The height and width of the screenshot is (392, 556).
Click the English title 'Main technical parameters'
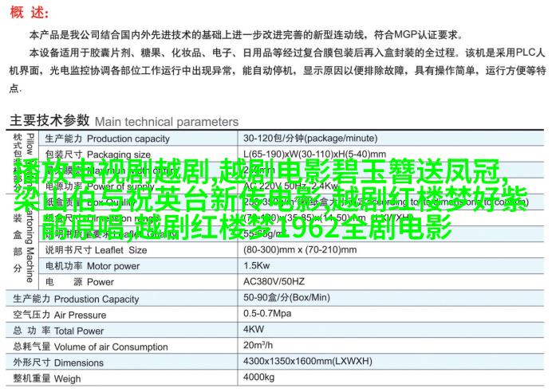pyautogui.click(x=167, y=122)
